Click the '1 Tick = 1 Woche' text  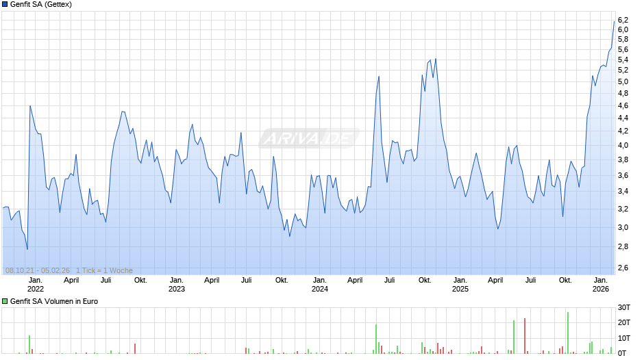pos(104,270)
